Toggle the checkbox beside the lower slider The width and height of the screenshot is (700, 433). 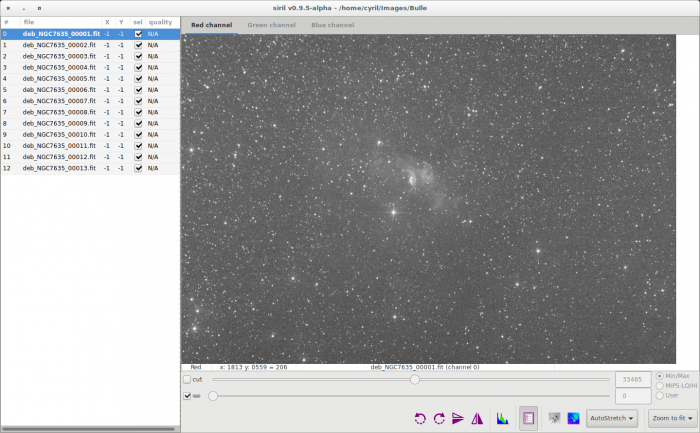click(187, 396)
